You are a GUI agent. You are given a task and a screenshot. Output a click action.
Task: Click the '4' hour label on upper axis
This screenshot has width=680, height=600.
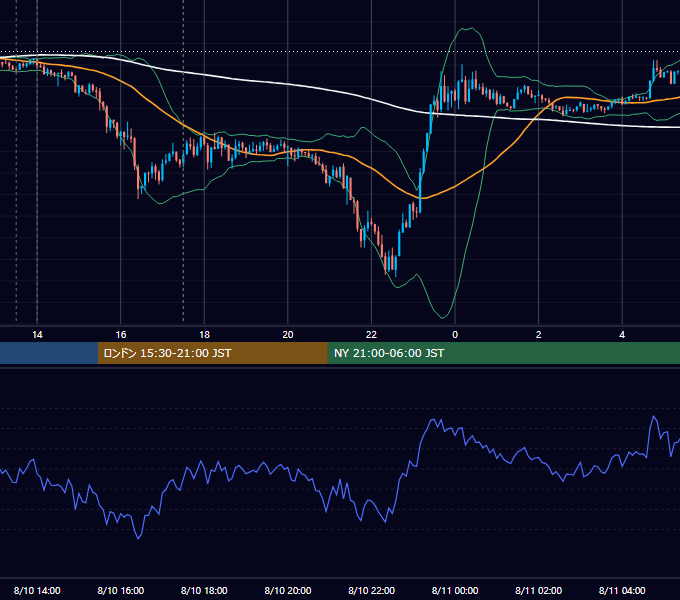[622, 335]
